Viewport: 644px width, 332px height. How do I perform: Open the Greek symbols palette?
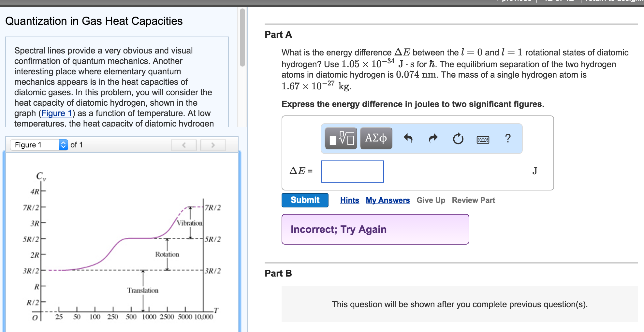376,139
